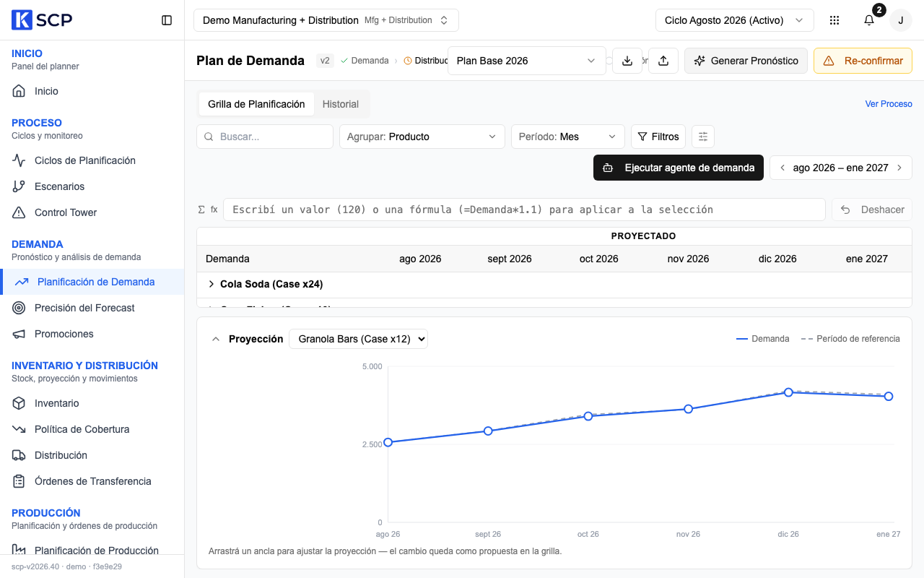
Task: Click the Ver Proceso link
Action: click(x=889, y=104)
